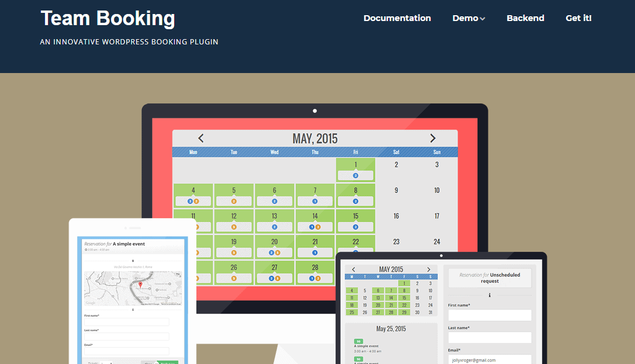Expand the Demo dropdown menu
This screenshot has width=635, height=364.
click(469, 18)
